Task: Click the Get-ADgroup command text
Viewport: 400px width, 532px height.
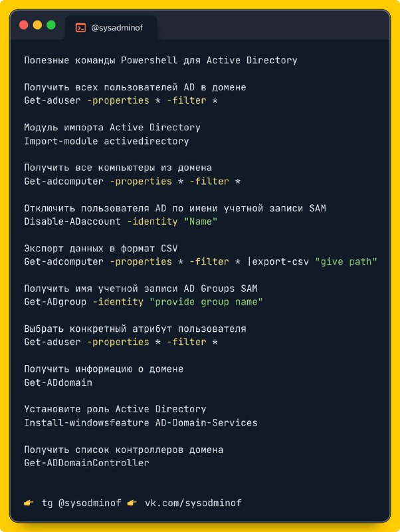Action: pos(55,302)
